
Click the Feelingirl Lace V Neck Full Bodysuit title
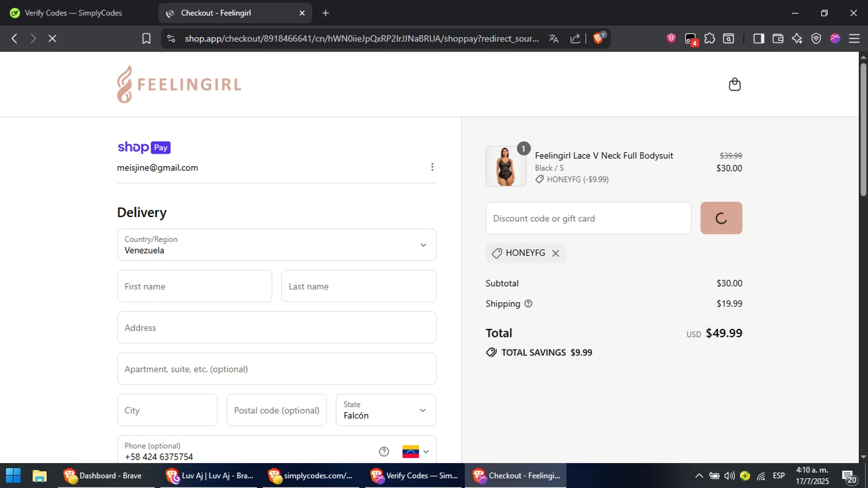click(x=604, y=156)
